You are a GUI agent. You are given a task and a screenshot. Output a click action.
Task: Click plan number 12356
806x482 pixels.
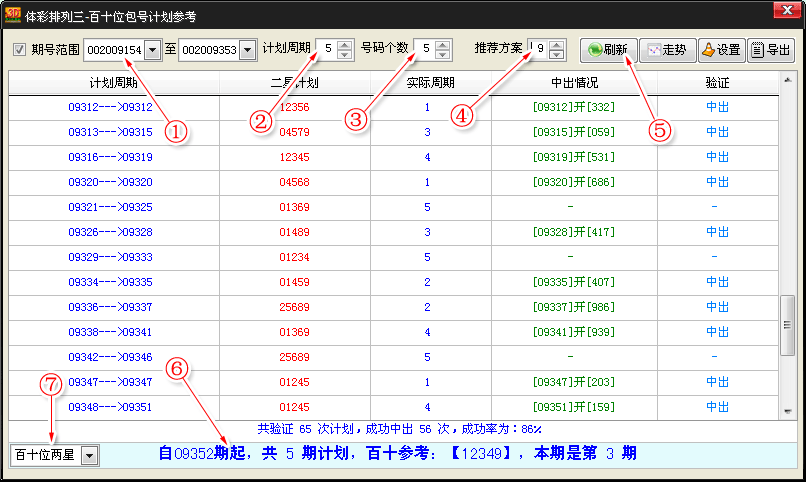[x=295, y=107]
